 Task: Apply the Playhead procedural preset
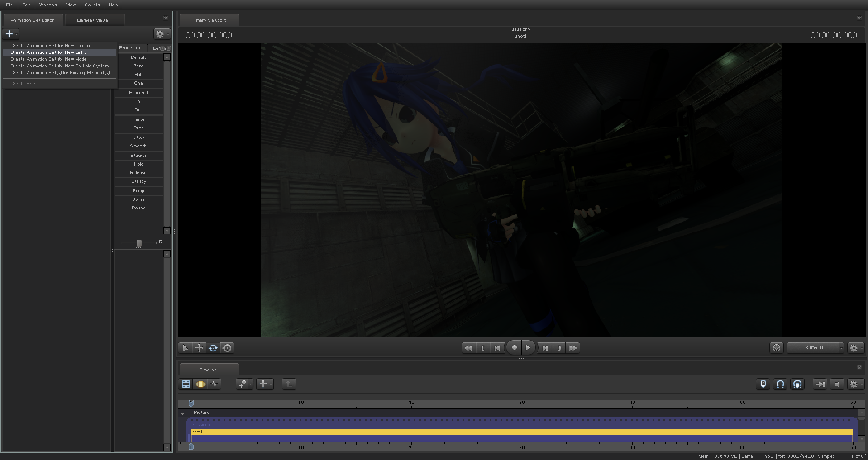click(138, 93)
